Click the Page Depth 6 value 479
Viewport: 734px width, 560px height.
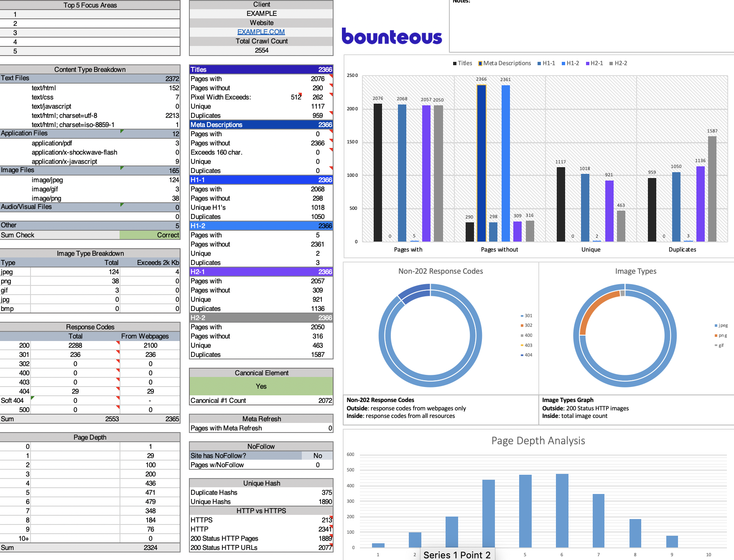(150, 501)
